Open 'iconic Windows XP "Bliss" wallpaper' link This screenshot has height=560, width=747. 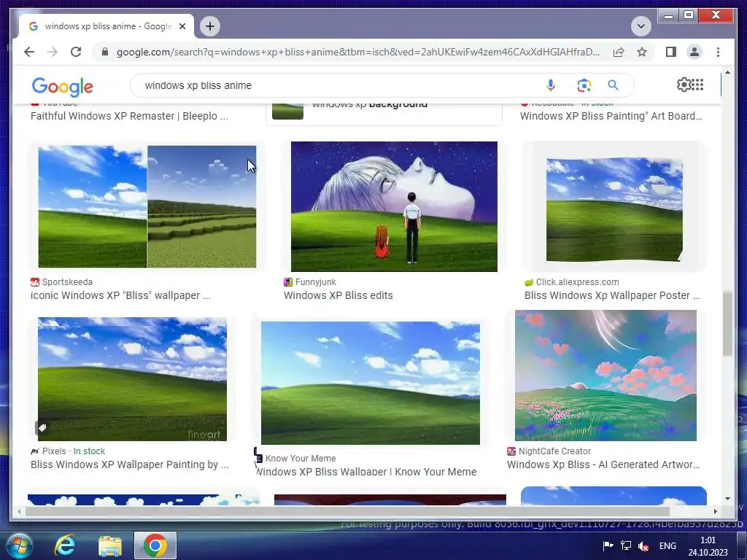coord(120,296)
